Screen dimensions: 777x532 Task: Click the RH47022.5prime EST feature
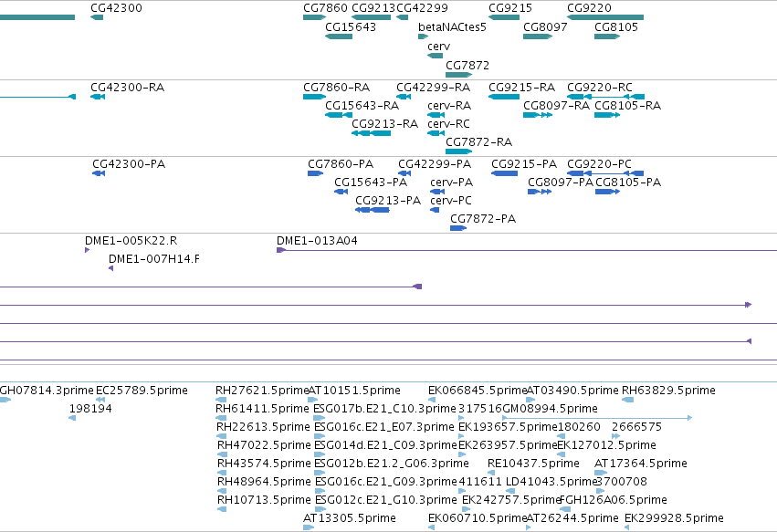(x=222, y=454)
